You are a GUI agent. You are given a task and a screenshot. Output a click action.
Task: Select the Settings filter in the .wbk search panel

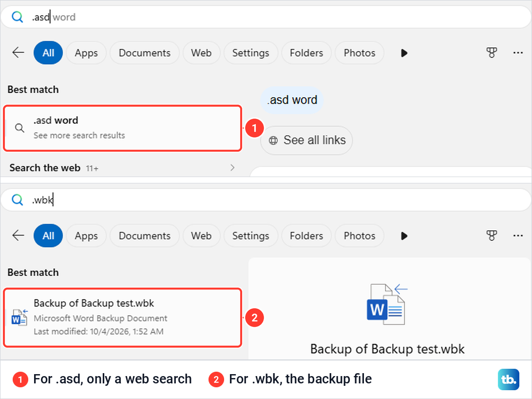click(251, 235)
